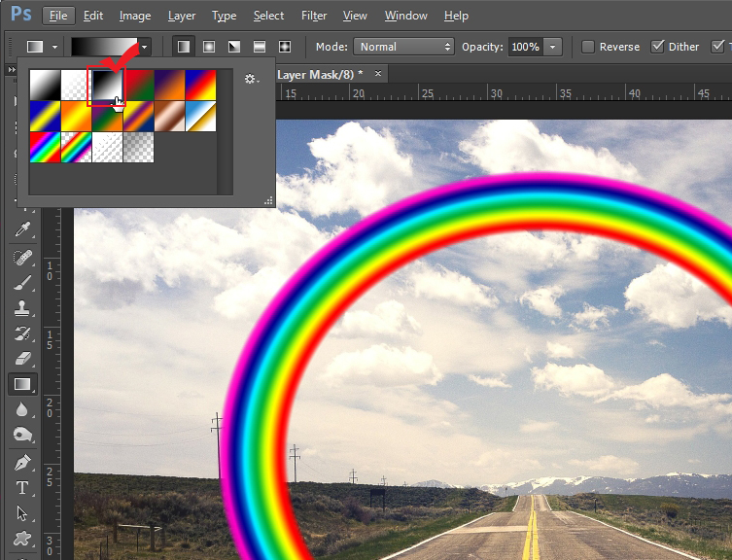
Task: Open the View menu
Action: click(355, 16)
